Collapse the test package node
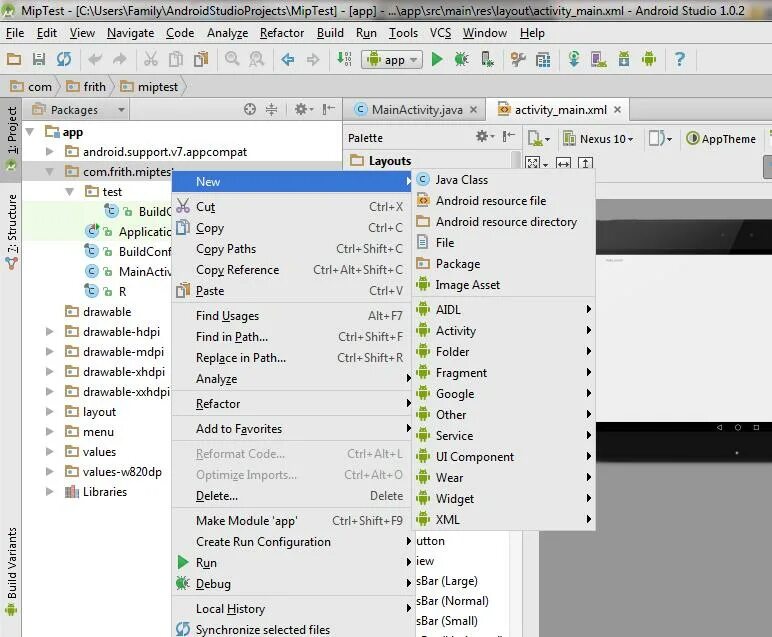This screenshot has height=637, width=772. [x=70, y=191]
